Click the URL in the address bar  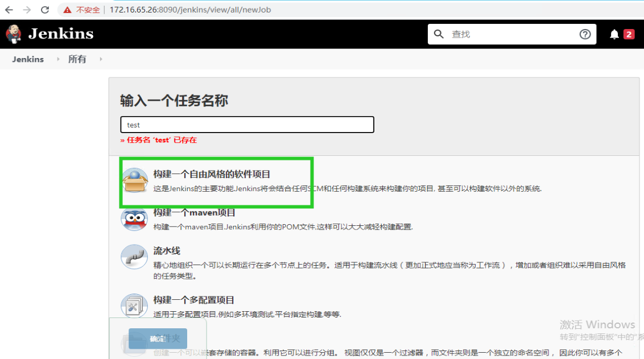[190, 10]
